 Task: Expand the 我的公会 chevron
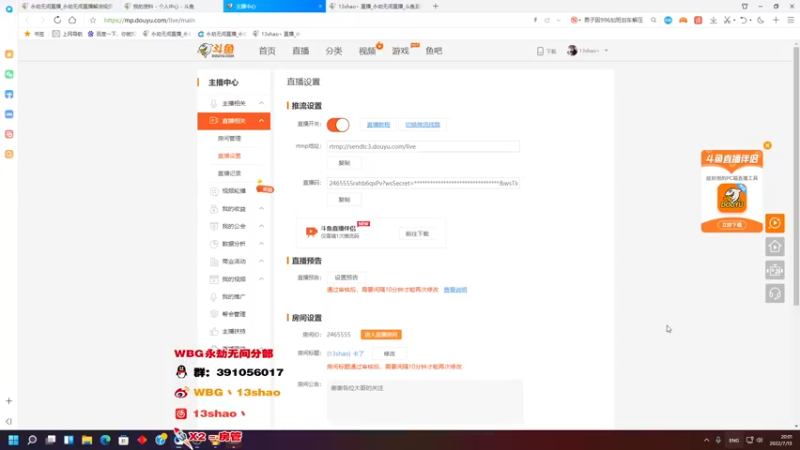point(261,226)
